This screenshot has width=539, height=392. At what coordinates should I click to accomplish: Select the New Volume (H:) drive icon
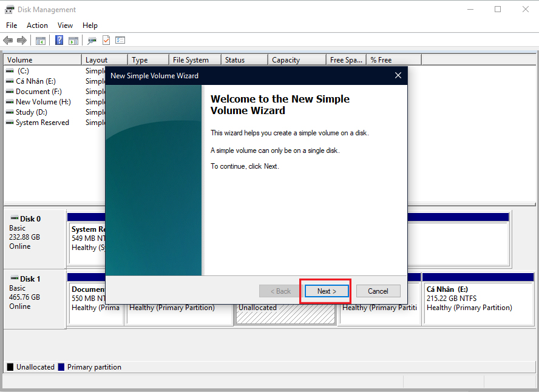click(x=10, y=102)
